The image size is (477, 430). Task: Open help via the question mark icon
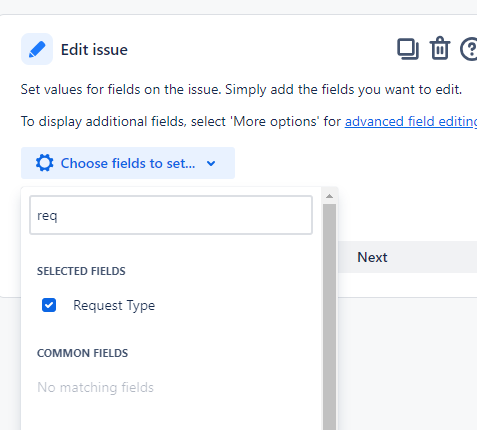[469, 49]
